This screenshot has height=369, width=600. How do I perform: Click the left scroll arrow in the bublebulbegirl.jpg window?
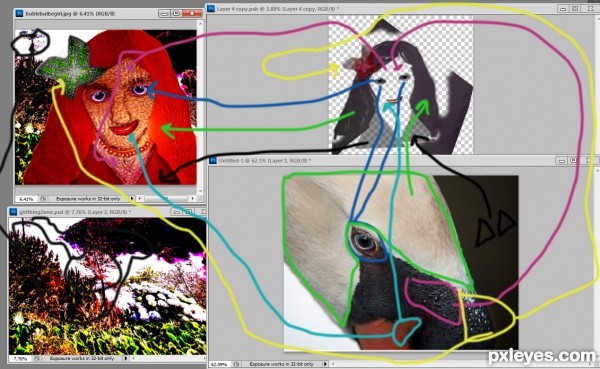pyautogui.click(x=140, y=199)
